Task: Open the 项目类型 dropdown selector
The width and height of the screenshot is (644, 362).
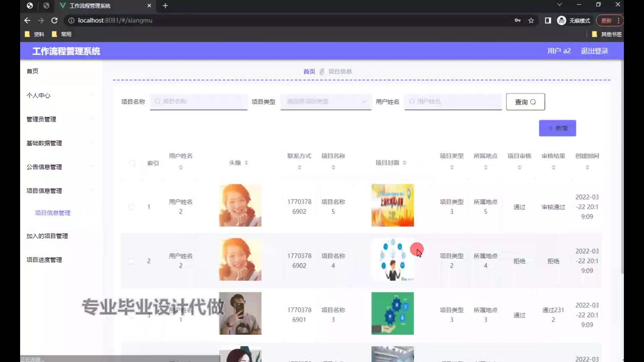Action: click(x=326, y=102)
